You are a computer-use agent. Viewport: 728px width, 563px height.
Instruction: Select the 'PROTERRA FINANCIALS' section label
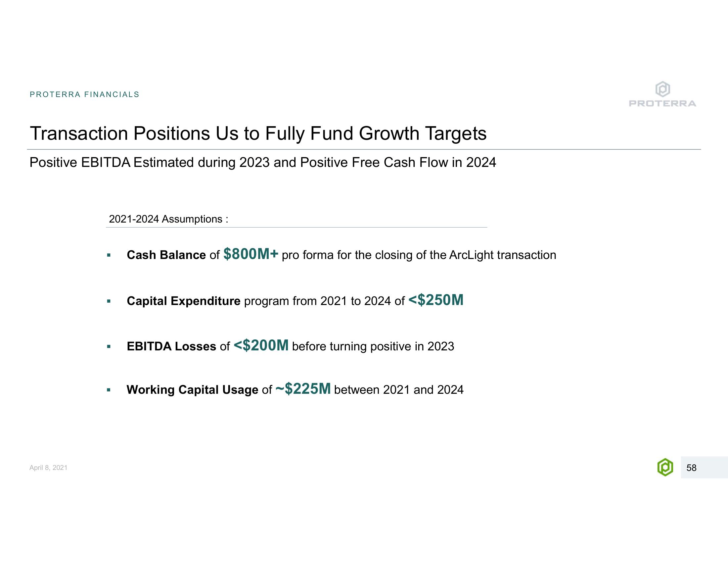pos(84,94)
